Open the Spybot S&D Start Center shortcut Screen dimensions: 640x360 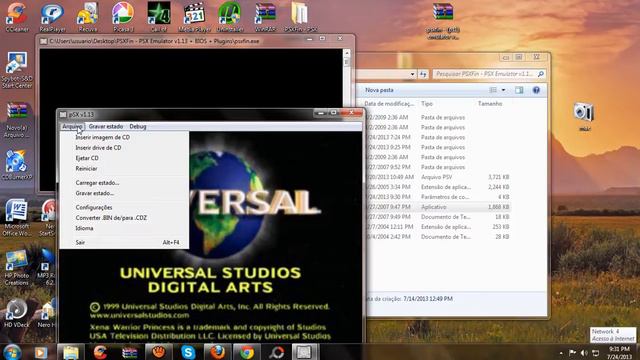point(17,70)
